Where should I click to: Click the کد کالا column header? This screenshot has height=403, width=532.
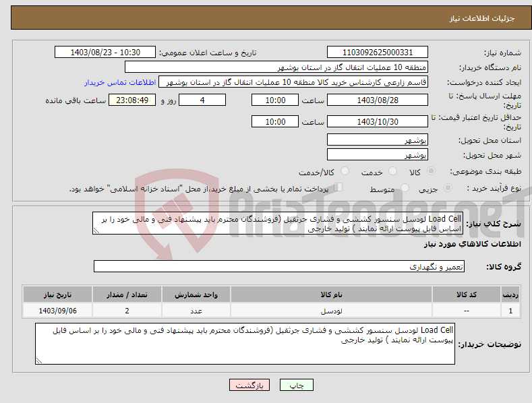click(x=467, y=294)
